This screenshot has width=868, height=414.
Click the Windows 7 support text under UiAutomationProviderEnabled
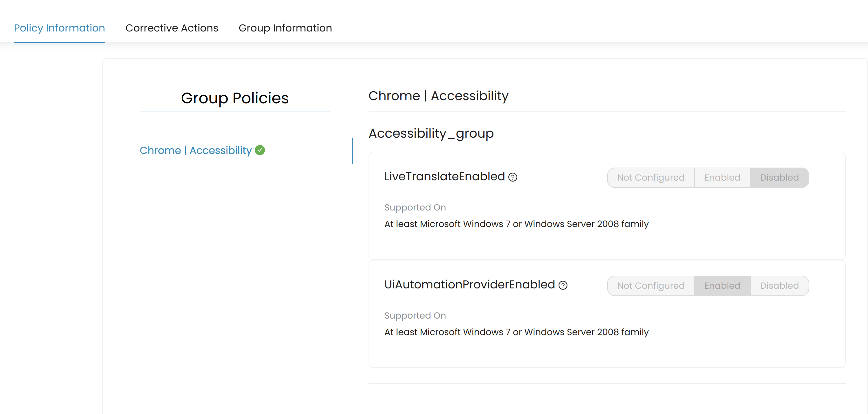point(516,332)
